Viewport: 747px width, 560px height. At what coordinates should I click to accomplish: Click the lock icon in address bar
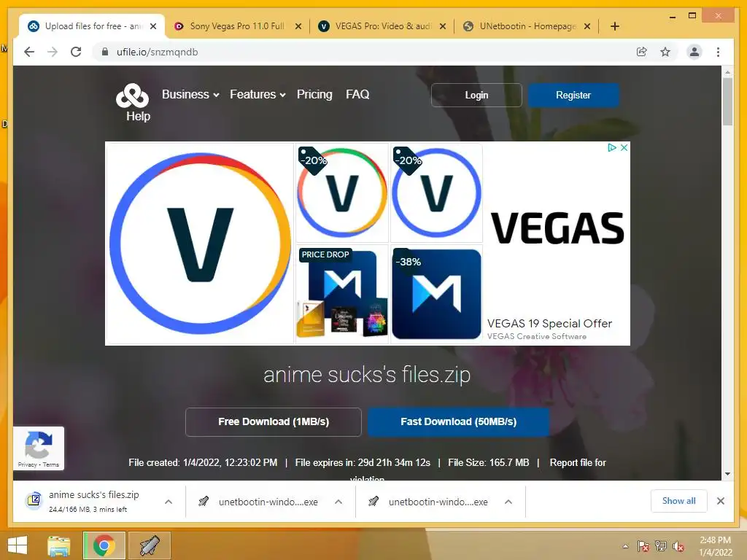(x=105, y=52)
